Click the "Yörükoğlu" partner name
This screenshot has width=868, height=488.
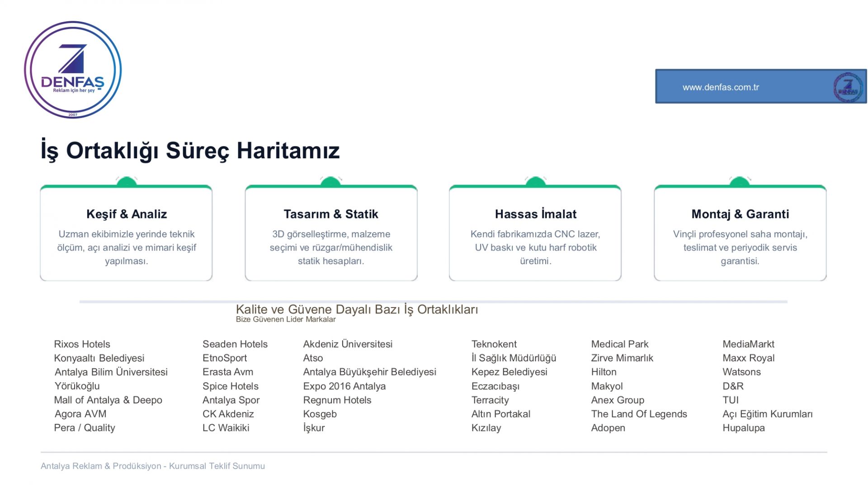[77, 386]
